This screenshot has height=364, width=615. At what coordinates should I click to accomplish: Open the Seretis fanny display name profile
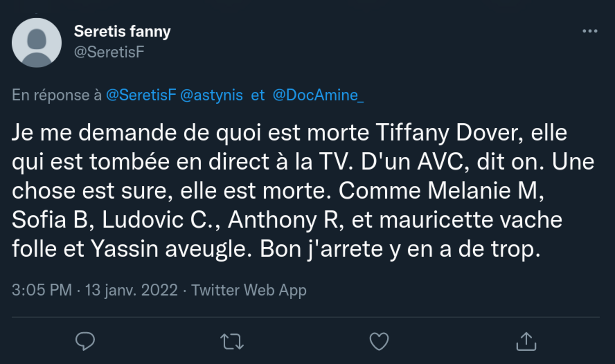click(122, 31)
